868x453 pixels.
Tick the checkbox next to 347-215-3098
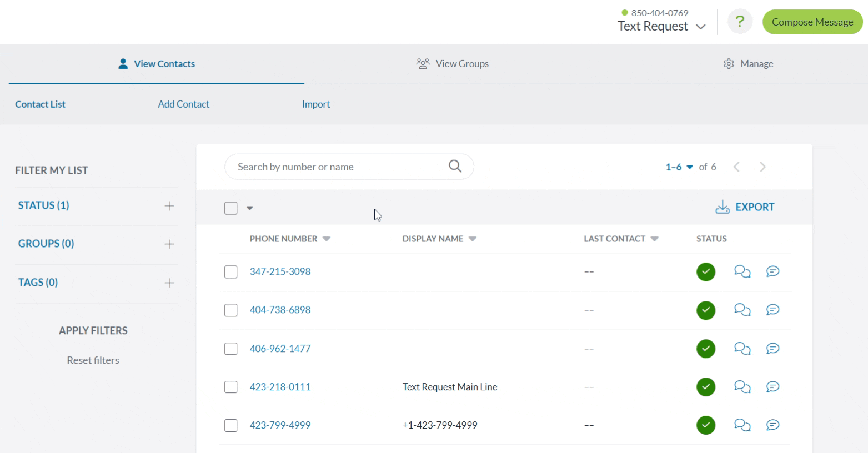coord(231,272)
